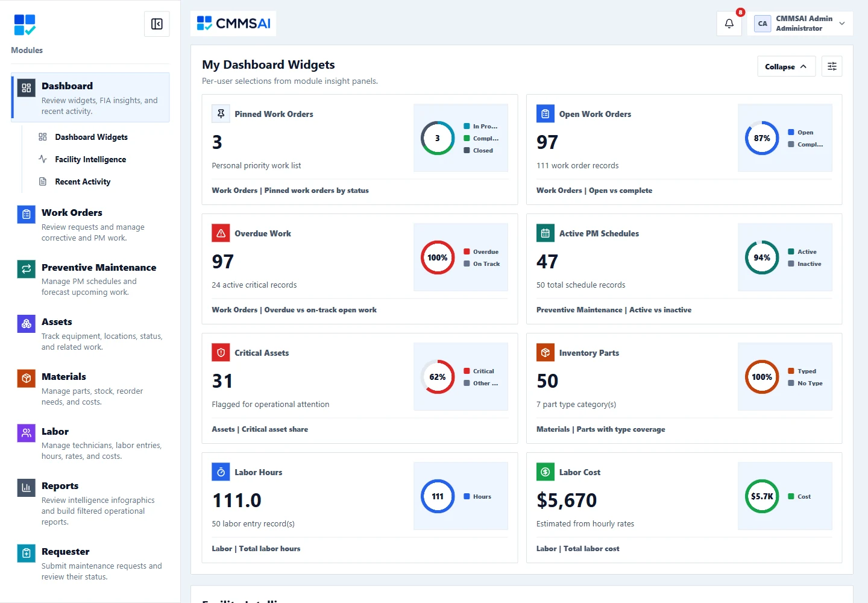
Task: Navigate to Preventive Maintenance module
Action: 90,279
